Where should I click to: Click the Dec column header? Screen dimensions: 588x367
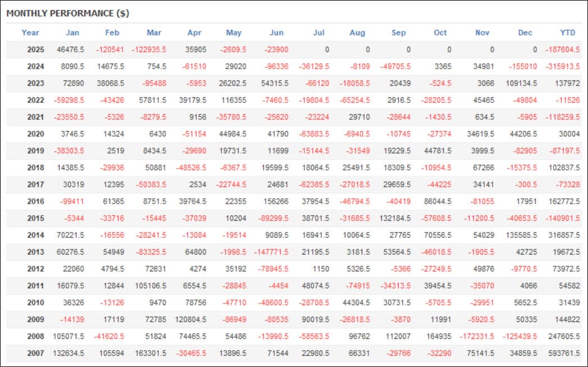click(525, 33)
